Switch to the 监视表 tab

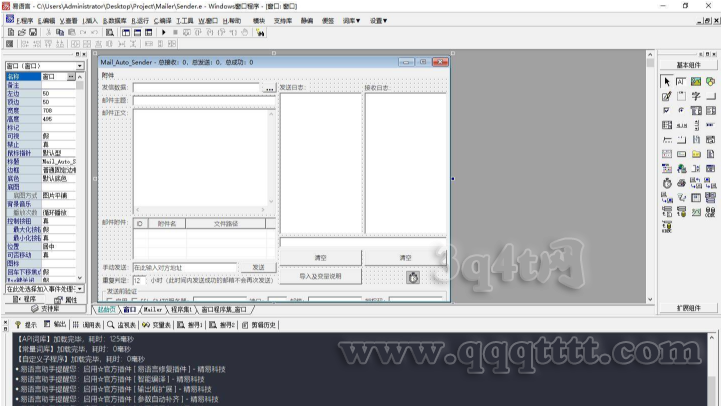122,325
